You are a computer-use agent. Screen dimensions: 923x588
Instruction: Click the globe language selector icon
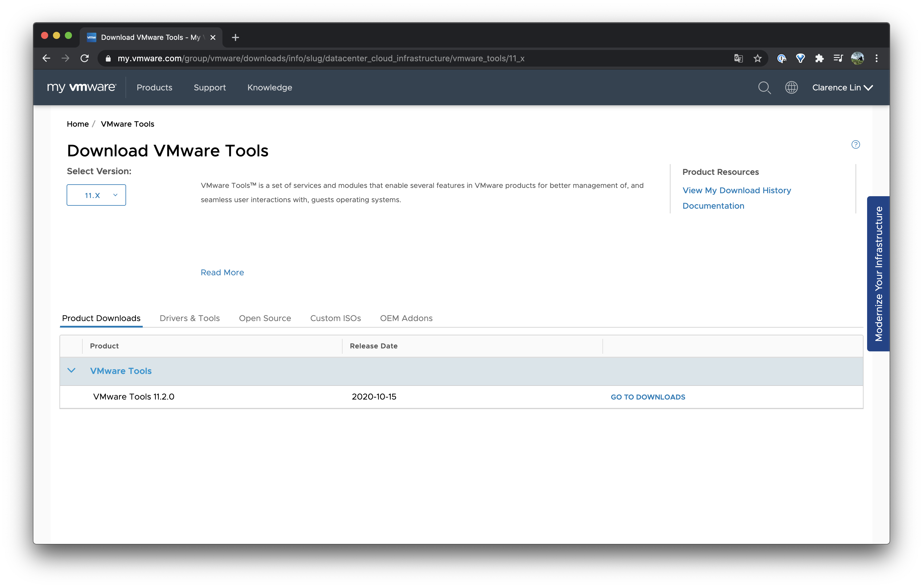click(x=791, y=87)
